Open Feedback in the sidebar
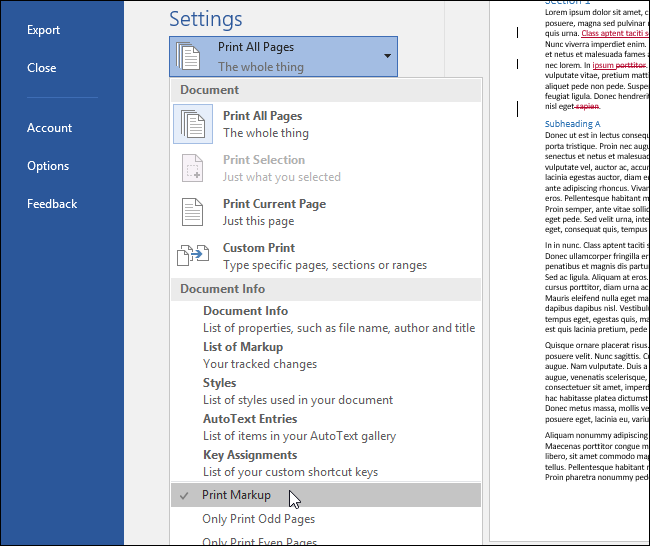 pyautogui.click(x=52, y=204)
